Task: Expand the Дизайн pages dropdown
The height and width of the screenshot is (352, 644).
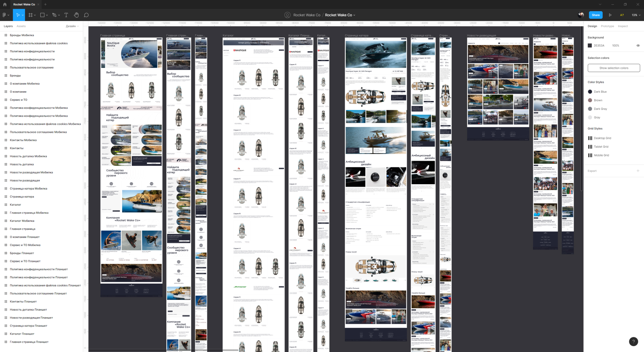Action: (72, 26)
